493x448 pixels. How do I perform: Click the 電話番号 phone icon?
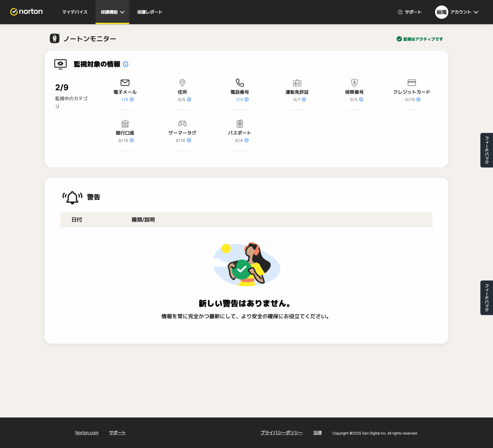coord(240,83)
